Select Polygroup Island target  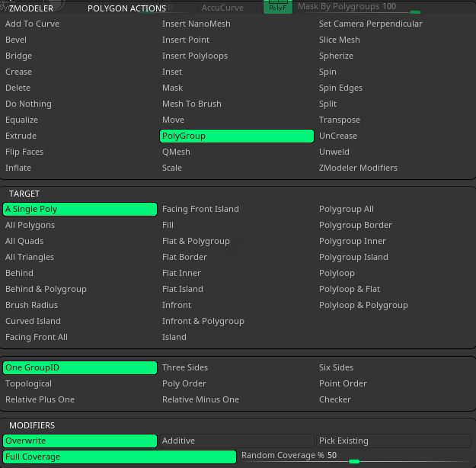(353, 257)
